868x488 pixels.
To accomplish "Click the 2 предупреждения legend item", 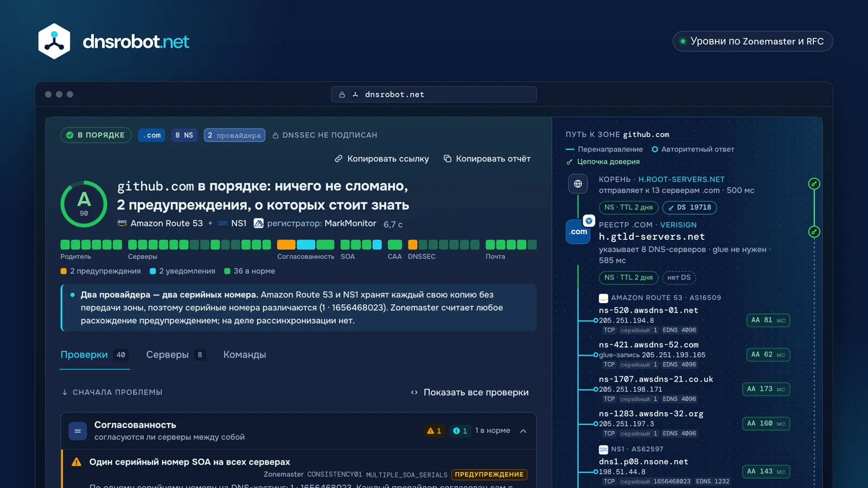I will pyautogui.click(x=100, y=271).
